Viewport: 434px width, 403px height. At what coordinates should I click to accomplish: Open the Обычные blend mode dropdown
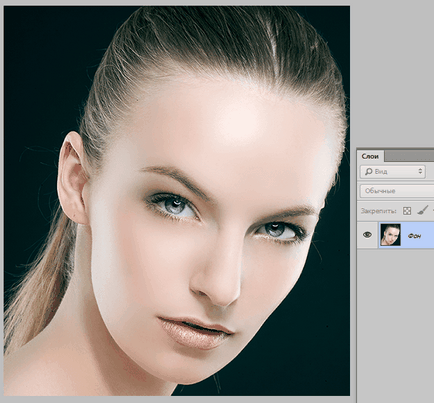coord(397,191)
